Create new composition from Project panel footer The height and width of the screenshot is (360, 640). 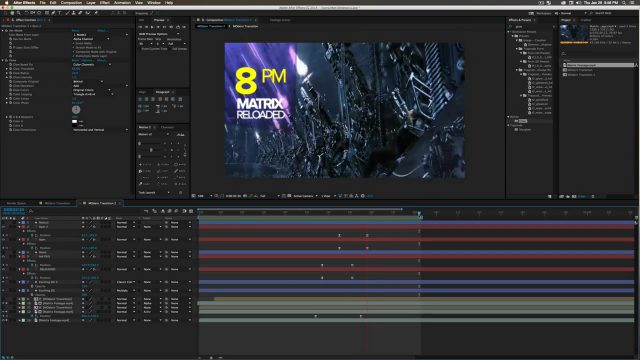[x=574, y=196]
